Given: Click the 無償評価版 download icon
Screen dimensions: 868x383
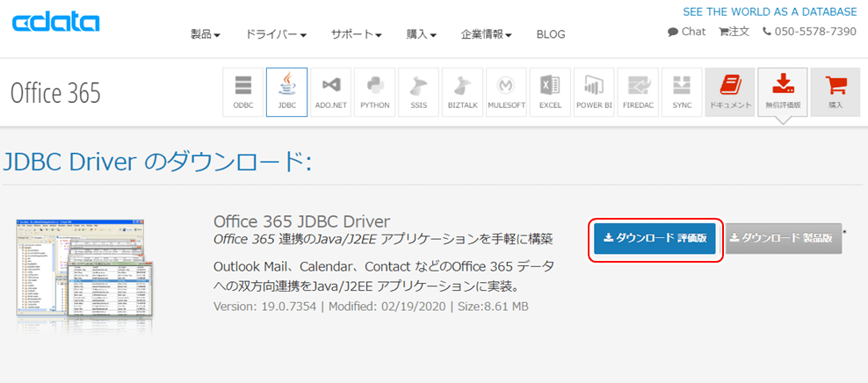Looking at the screenshot, I should pyautogui.click(x=782, y=92).
